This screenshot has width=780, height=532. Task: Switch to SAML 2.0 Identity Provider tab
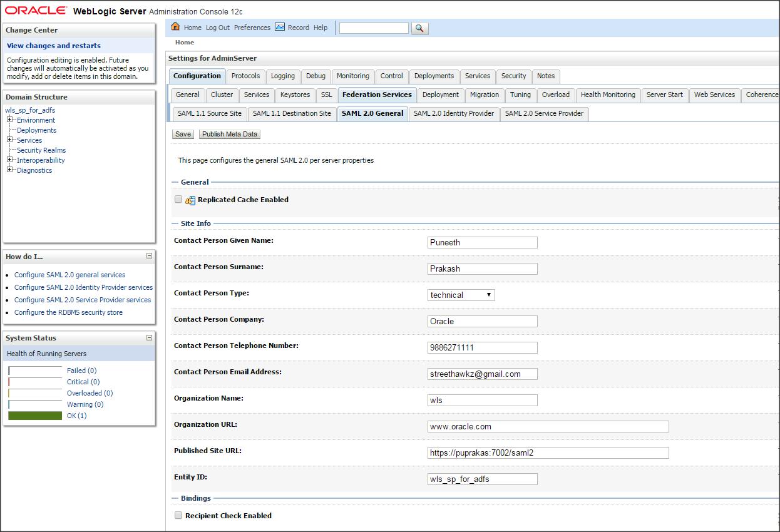(453, 113)
